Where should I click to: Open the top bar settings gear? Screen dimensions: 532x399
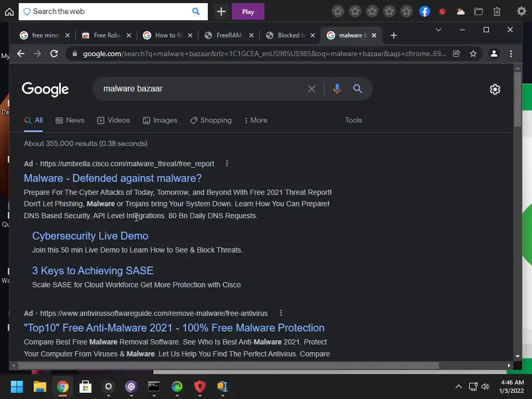[521, 11]
